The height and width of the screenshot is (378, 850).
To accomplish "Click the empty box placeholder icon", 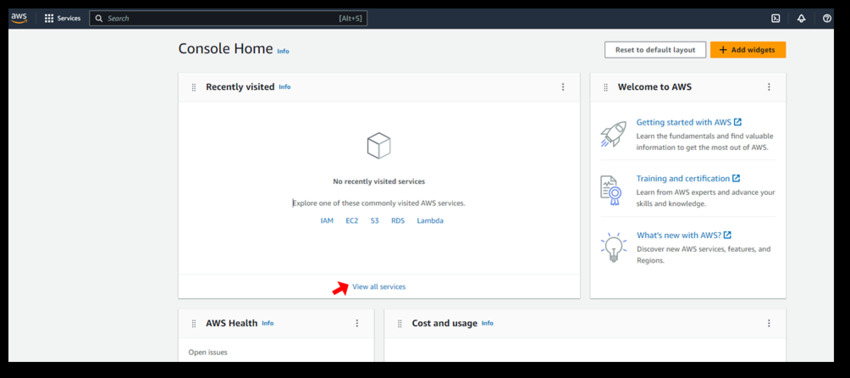I will tap(378, 145).
